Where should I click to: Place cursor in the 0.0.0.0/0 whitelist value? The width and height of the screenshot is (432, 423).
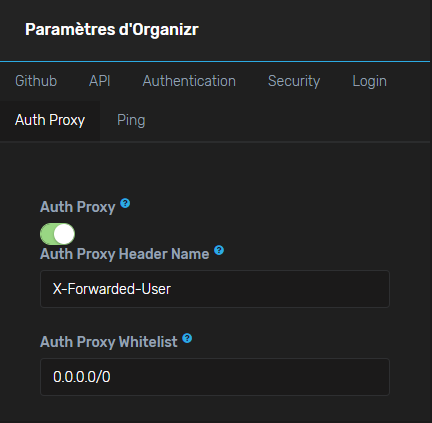point(82,377)
